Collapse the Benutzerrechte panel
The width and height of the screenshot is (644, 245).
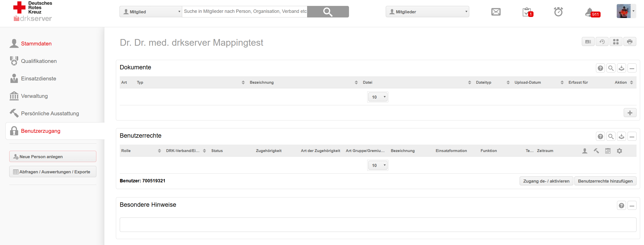click(632, 136)
